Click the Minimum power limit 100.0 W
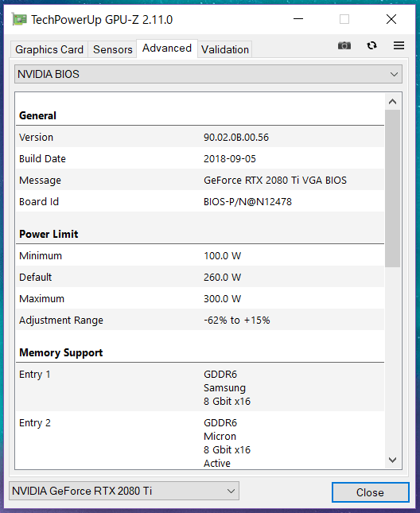420x513 pixels. click(222, 255)
